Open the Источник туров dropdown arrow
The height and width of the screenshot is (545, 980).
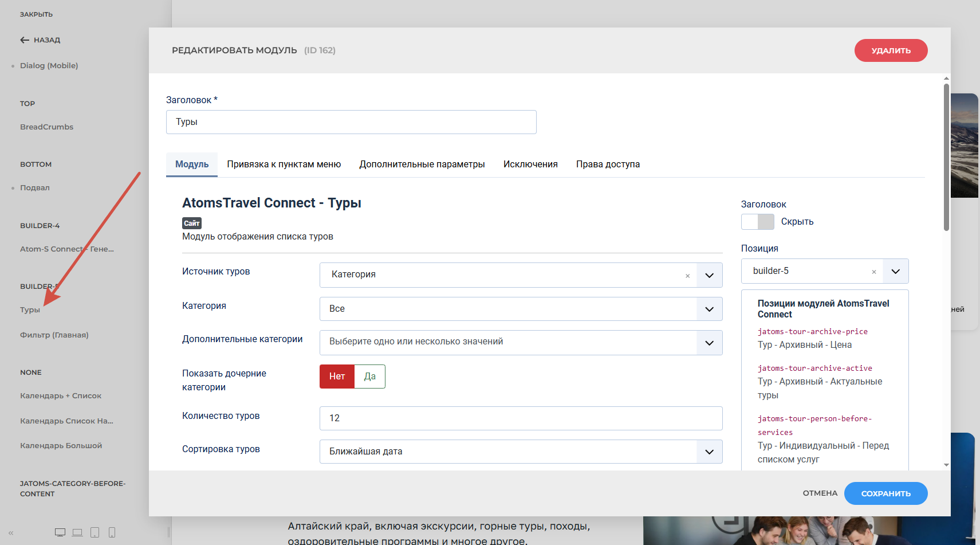[x=709, y=275]
